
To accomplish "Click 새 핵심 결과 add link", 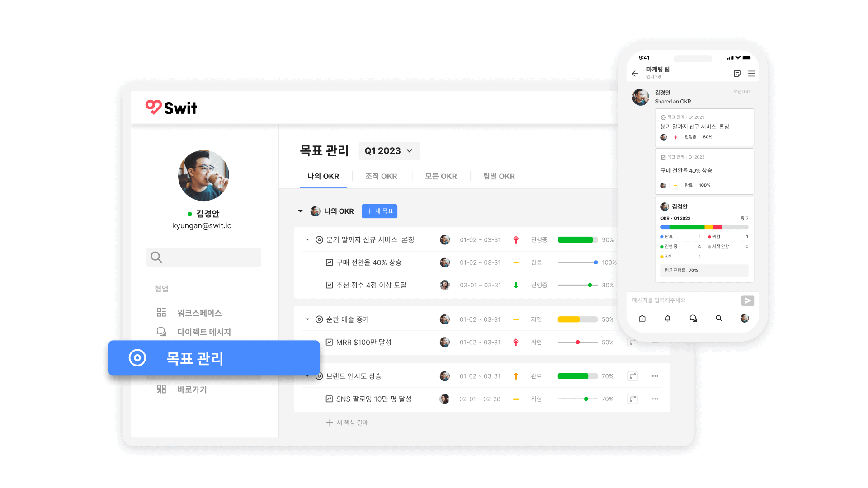I will tap(347, 423).
